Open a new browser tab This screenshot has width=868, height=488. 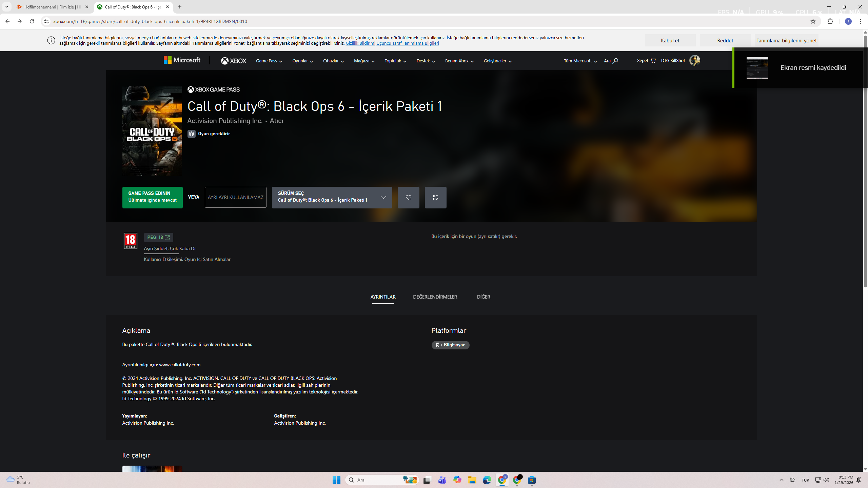tap(180, 7)
